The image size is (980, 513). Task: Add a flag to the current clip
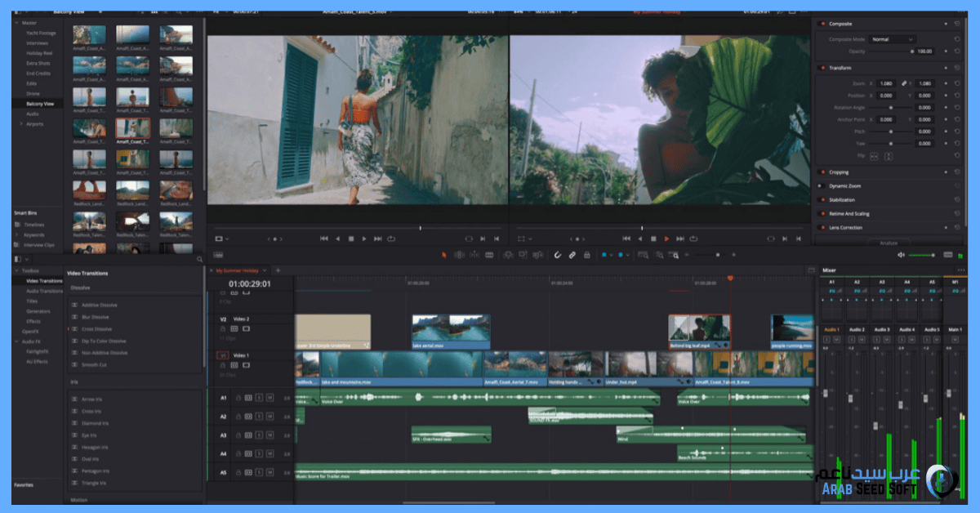pyautogui.click(x=604, y=255)
